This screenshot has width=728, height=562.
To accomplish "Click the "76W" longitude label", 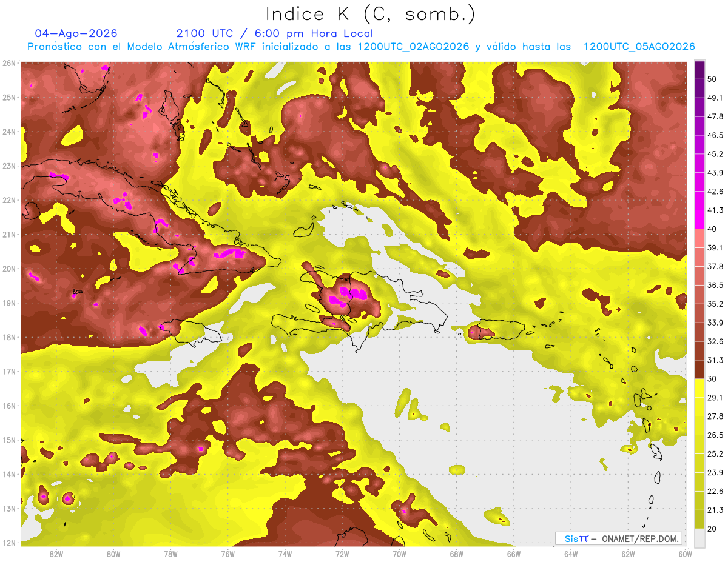I will click(227, 554).
